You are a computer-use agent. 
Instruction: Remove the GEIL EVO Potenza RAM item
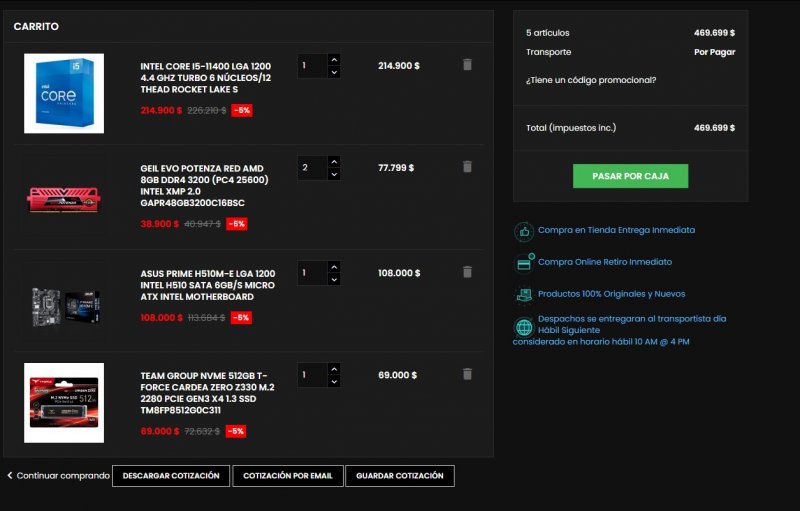point(467,167)
